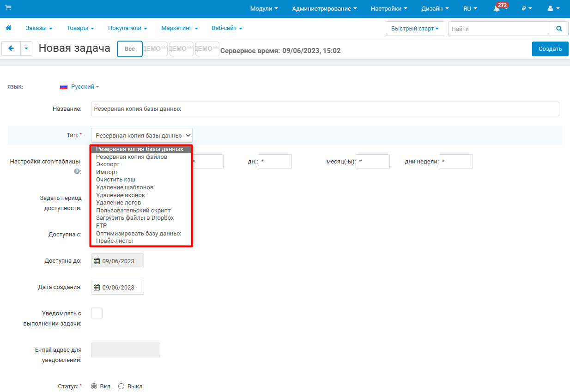Image resolution: width=570 pixels, height=392 pixels.
Task: Click the дни недели cron field
Action: [456, 162]
